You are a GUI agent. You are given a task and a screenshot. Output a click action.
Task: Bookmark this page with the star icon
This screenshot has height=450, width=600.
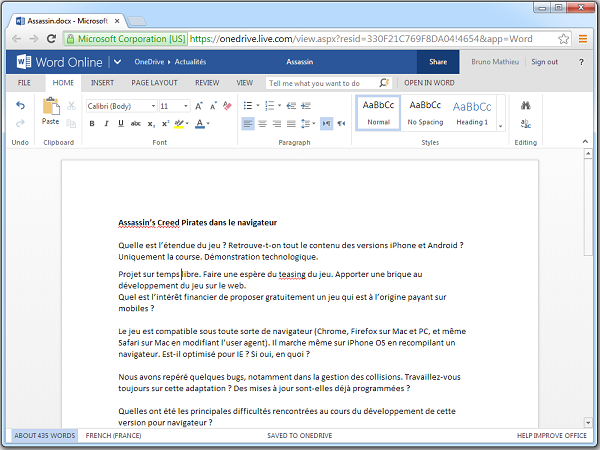(x=563, y=39)
